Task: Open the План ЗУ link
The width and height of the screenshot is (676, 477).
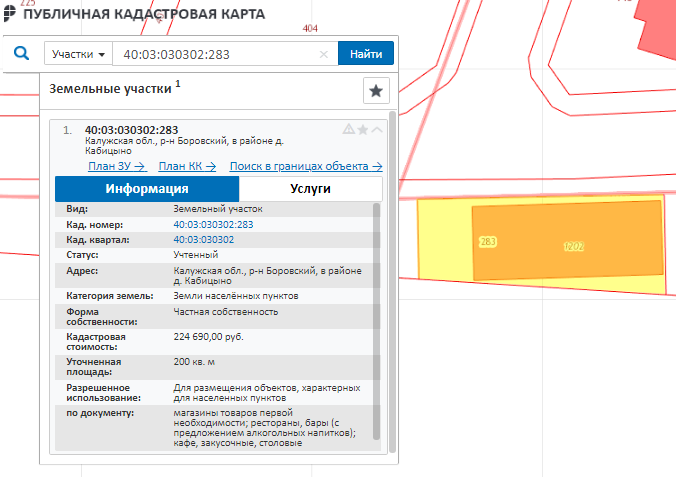Action: coord(117,166)
